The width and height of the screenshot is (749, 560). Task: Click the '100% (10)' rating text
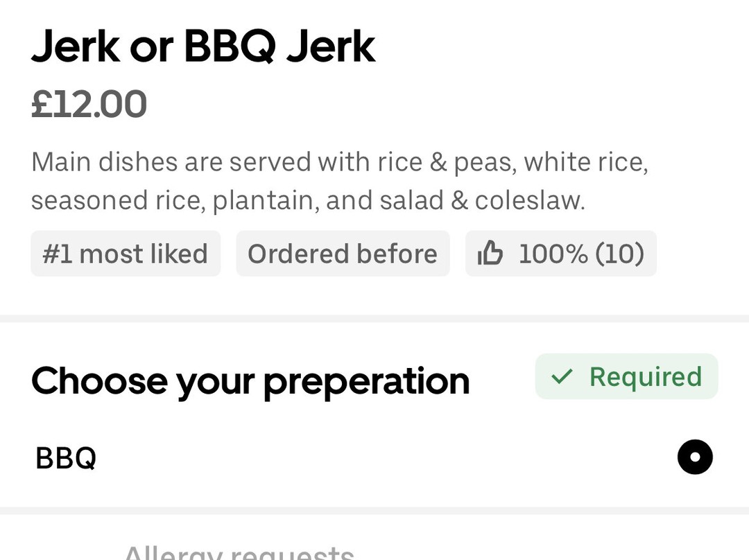coord(581,254)
